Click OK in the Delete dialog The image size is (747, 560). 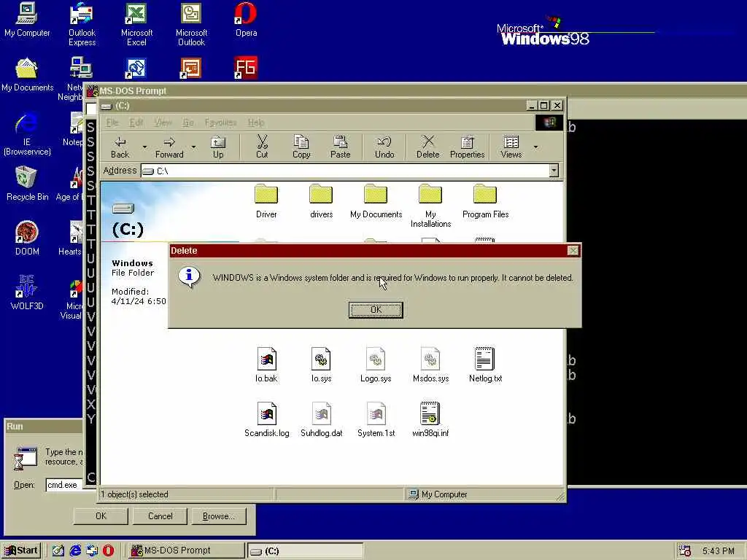coord(376,309)
